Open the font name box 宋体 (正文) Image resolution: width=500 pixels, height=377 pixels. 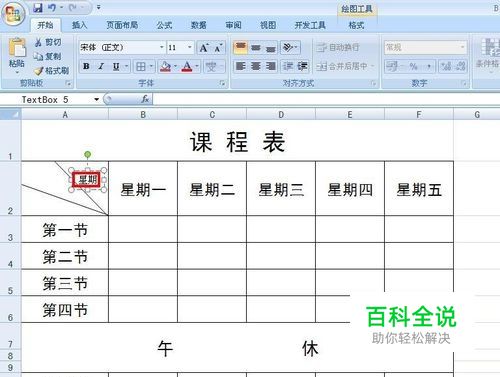coord(122,48)
